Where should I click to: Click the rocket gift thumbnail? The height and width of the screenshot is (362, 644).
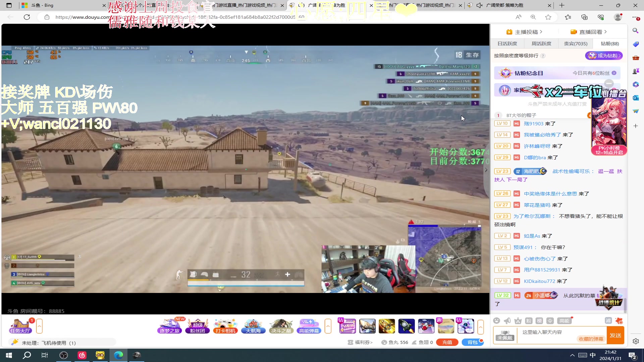pyautogui.click(x=407, y=326)
